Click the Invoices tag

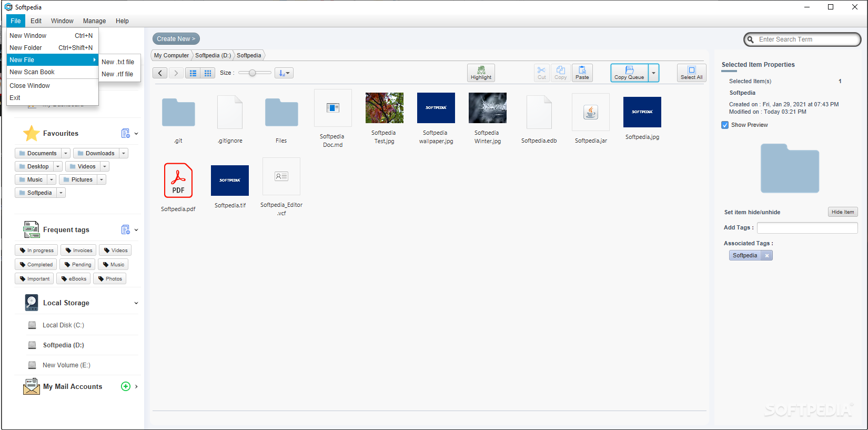[78, 251]
